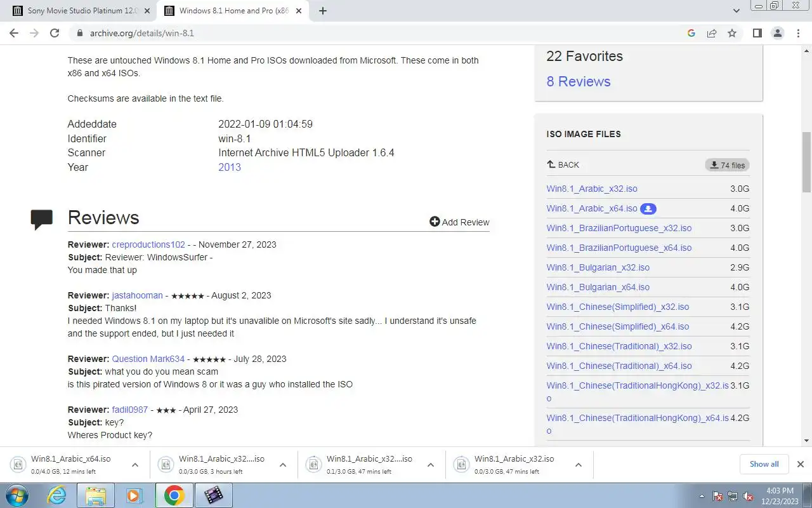The height and width of the screenshot is (508, 812).
Task: Launch Internet Explorer from taskbar
Action: pos(57,495)
